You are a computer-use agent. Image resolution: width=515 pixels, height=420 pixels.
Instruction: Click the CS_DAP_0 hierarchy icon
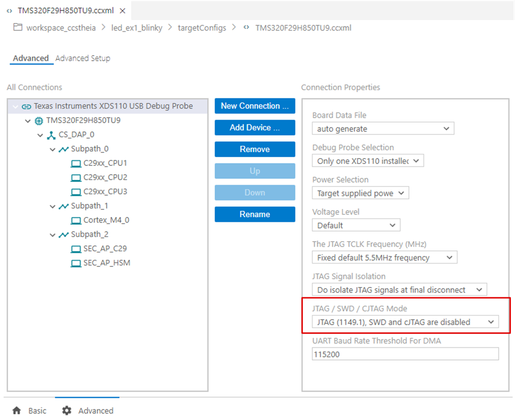pos(51,135)
